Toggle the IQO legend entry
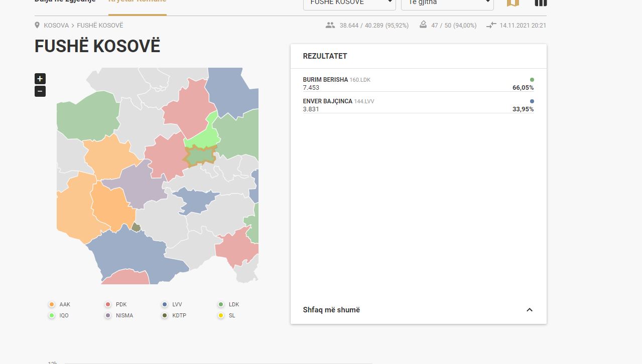The image size is (642, 364). click(58, 315)
